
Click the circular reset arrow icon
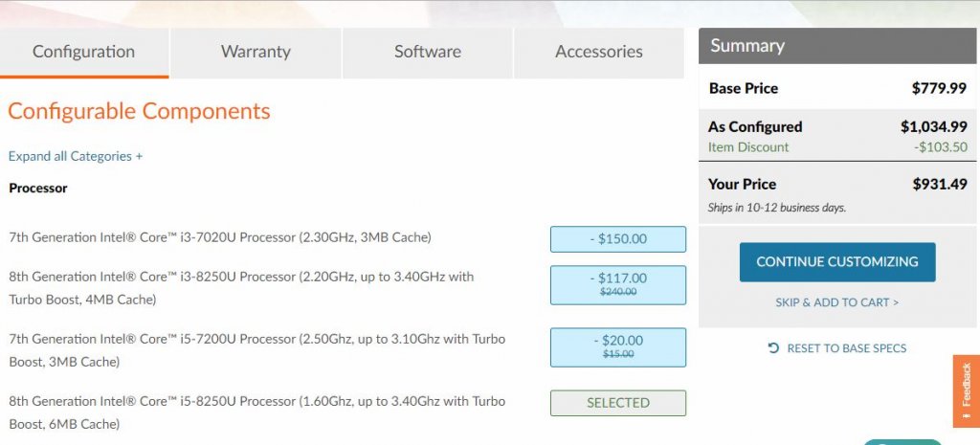coord(773,348)
